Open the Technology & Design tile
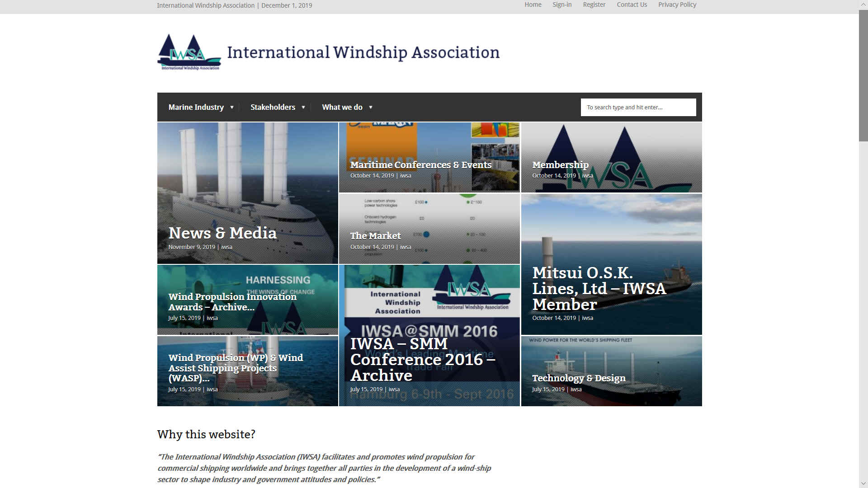 611,371
